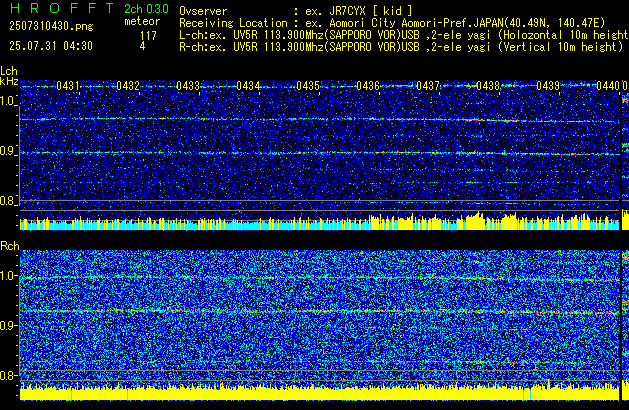Click the '2ch 0.3.0' version label
This screenshot has width=629, height=410.
click(x=146, y=9)
